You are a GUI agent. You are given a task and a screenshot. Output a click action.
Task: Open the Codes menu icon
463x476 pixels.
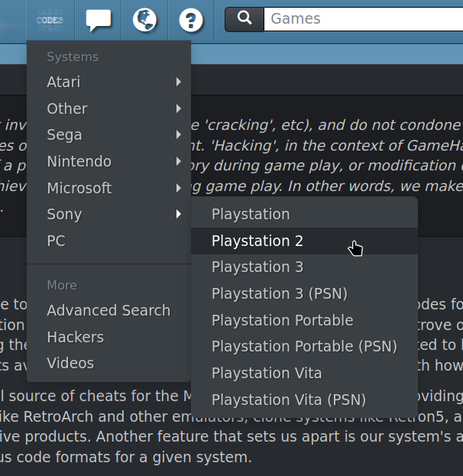tap(50, 20)
